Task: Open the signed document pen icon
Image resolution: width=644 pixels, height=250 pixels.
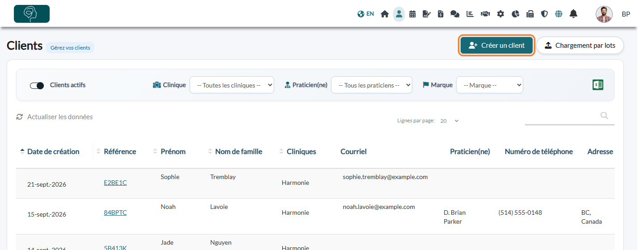Action: 427,14
